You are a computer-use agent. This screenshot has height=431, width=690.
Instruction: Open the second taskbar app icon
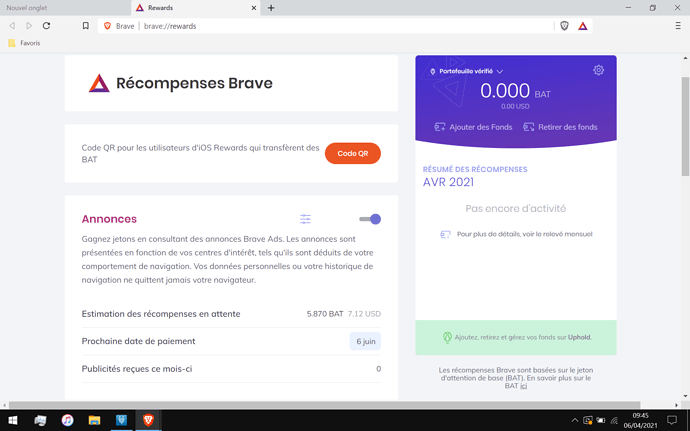pyautogui.click(x=40, y=420)
